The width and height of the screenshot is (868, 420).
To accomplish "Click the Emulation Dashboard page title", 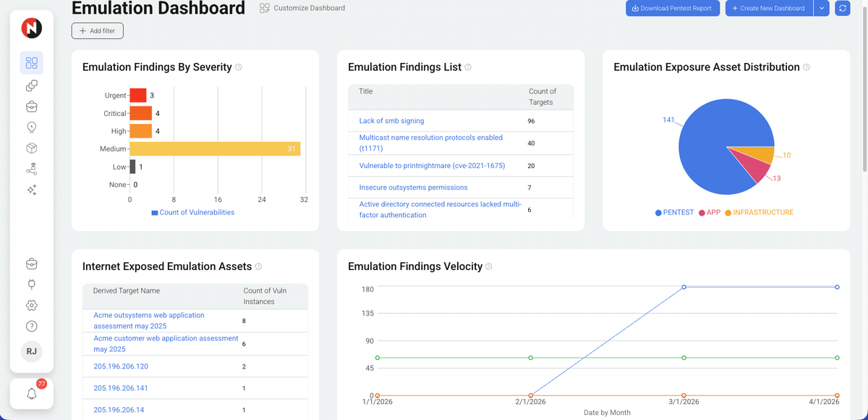I will coord(158,9).
